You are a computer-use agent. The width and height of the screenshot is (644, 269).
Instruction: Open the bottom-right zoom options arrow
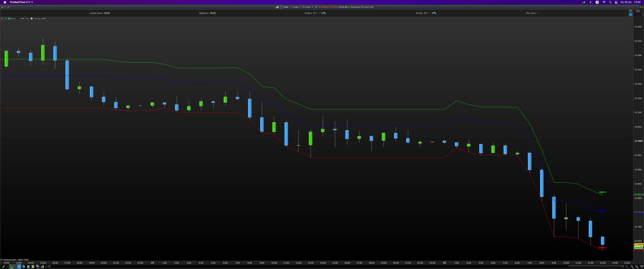point(641,266)
